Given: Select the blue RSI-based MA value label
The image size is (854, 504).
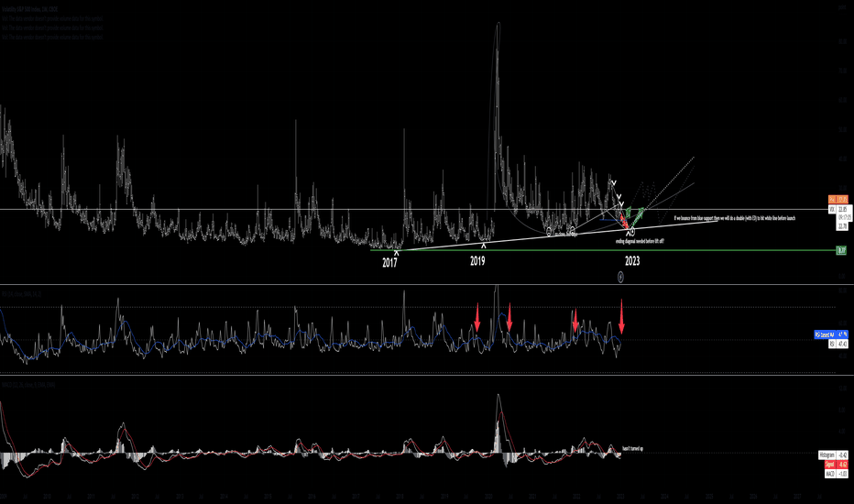Looking at the screenshot, I should (x=831, y=334).
